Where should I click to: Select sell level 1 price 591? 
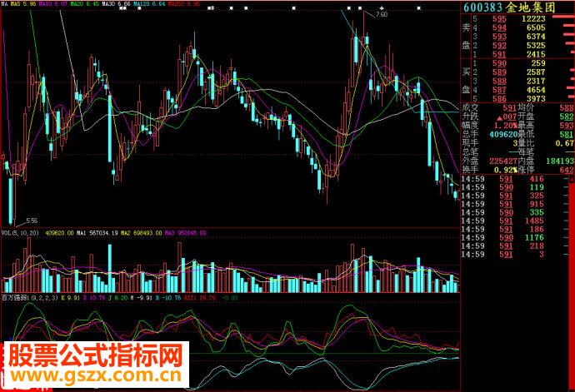[499, 55]
